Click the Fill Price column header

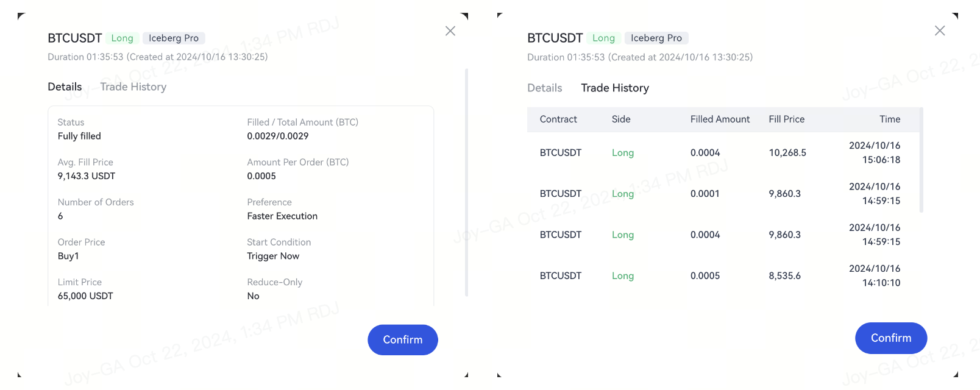(786, 119)
